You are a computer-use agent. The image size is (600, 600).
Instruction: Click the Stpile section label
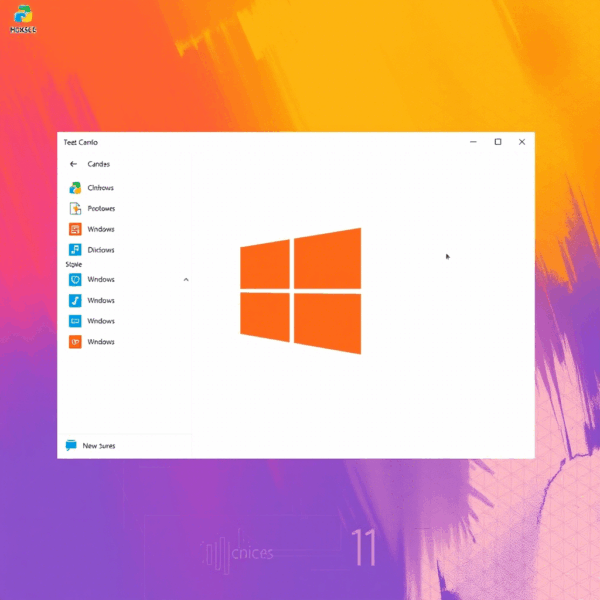[x=73, y=264]
